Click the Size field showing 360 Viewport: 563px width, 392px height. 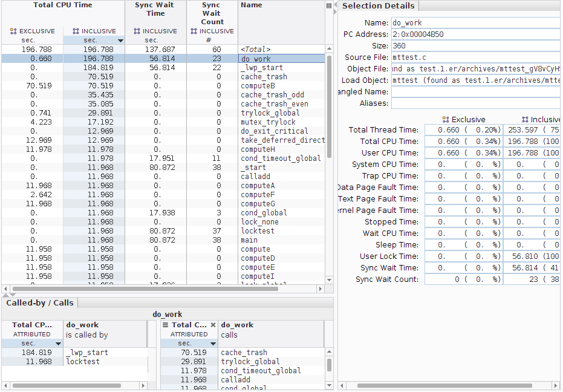(x=476, y=46)
